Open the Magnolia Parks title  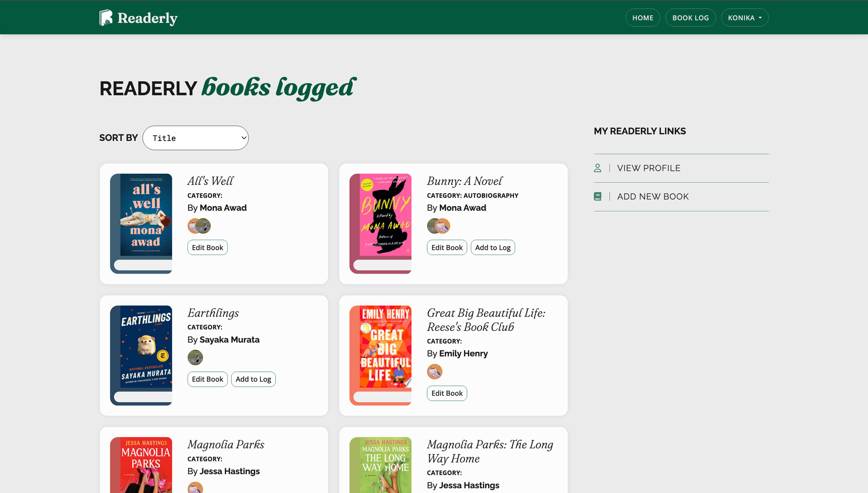tap(226, 444)
